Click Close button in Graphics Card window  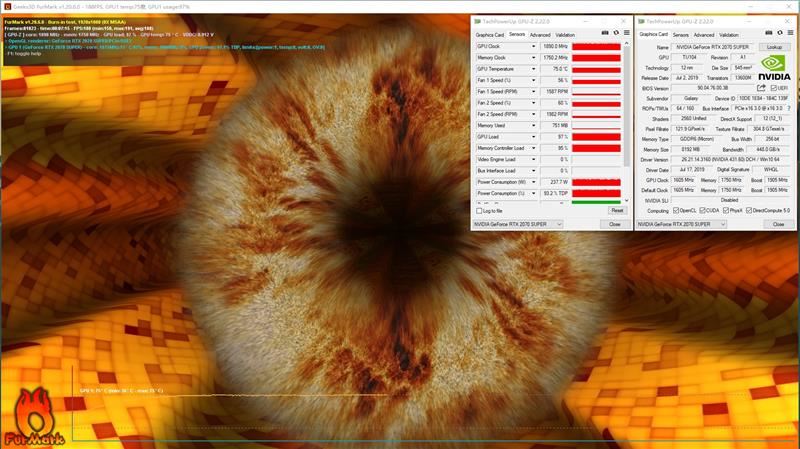[x=778, y=224]
